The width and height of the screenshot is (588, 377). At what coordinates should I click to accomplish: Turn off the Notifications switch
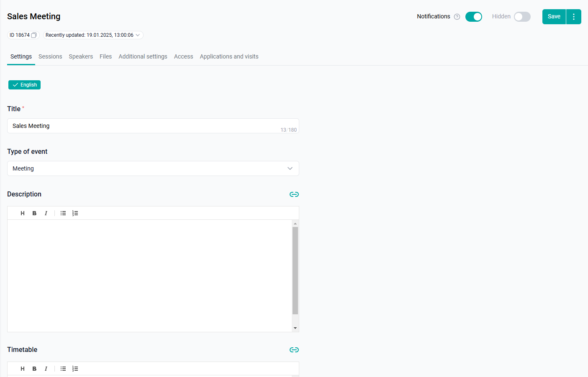pyautogui.click(x=474, y=17)
